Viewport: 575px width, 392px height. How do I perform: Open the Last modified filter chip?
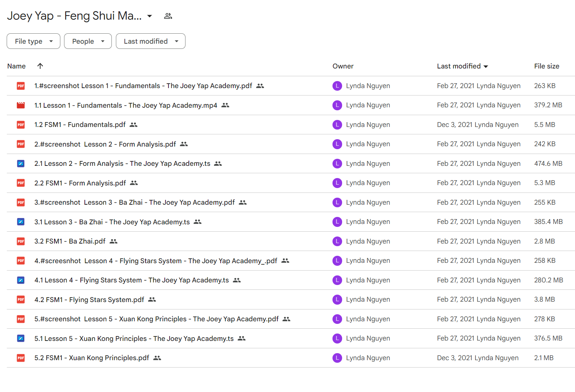tap(151, 41)
